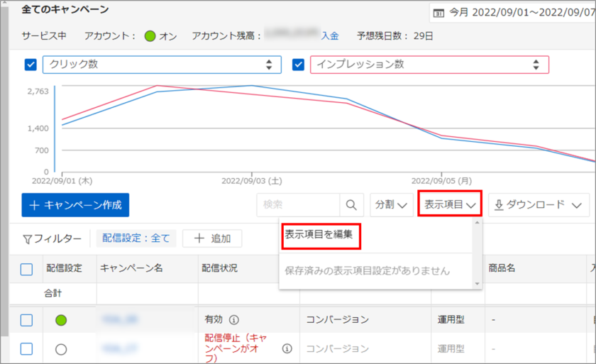The height and width of the screenshot is (364, 596).
Task: Uncheck the インプレッション数 graph checkbox
Action: click(x=299, y=65)
